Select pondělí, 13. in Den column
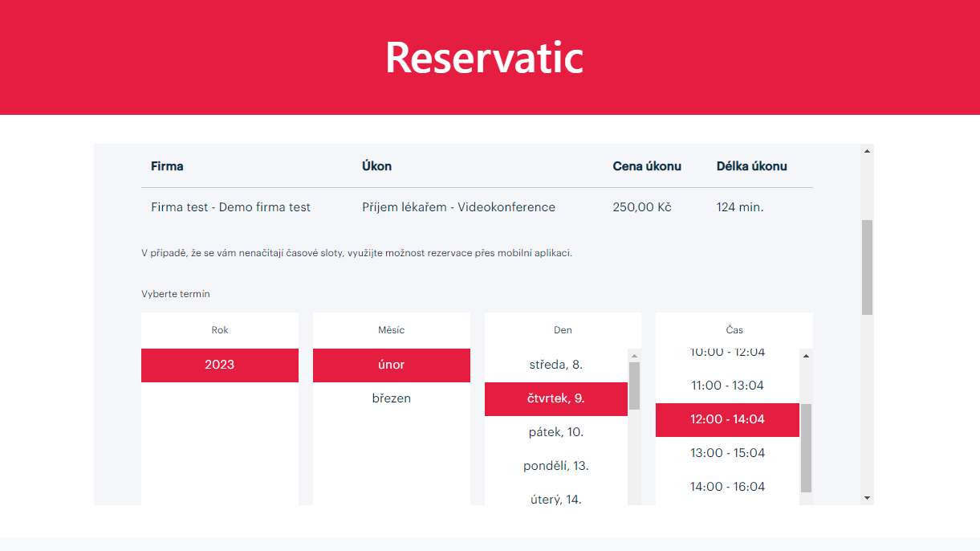This screenshot has height=551, width=980. 555,466
